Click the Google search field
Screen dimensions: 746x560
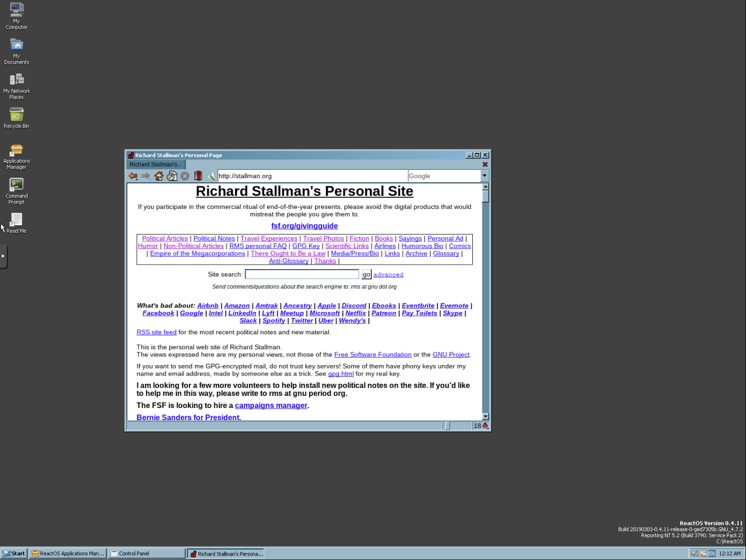pyautogui.click(x=444, y=176)
